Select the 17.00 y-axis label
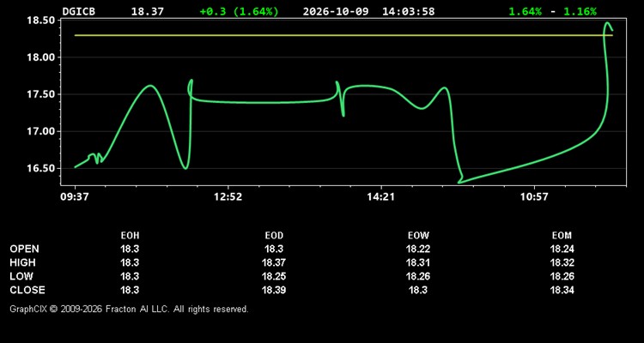644x343 pixels. (40, 132)
